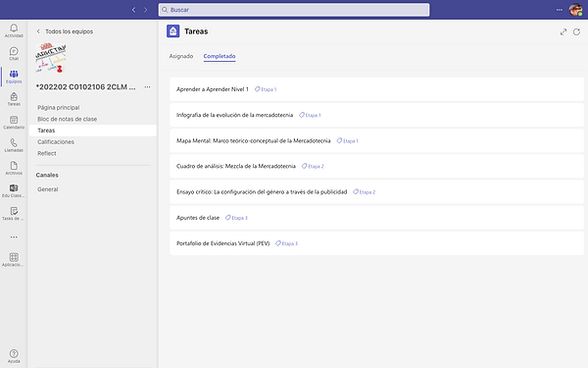The width and height of the screenshot is (588, 368).
Task: Expand more apps ellipsis in left rail
Action: tap(14, 237)
